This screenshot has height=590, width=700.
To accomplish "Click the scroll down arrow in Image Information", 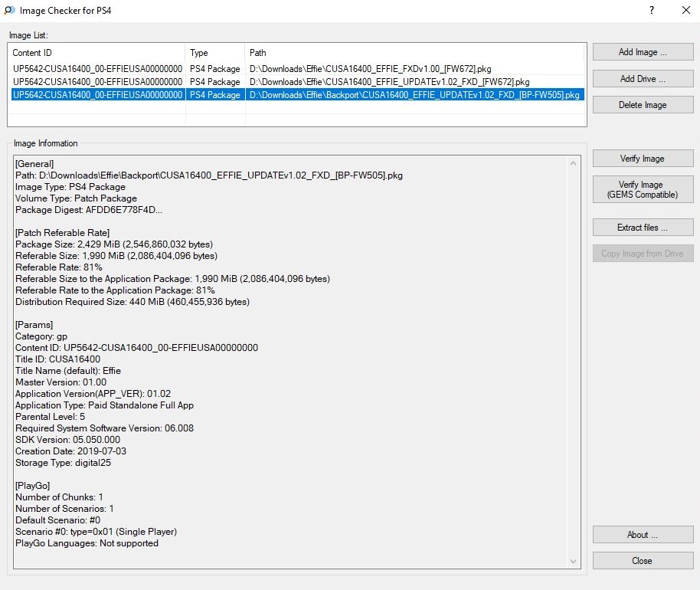I will tap(573, 562).
